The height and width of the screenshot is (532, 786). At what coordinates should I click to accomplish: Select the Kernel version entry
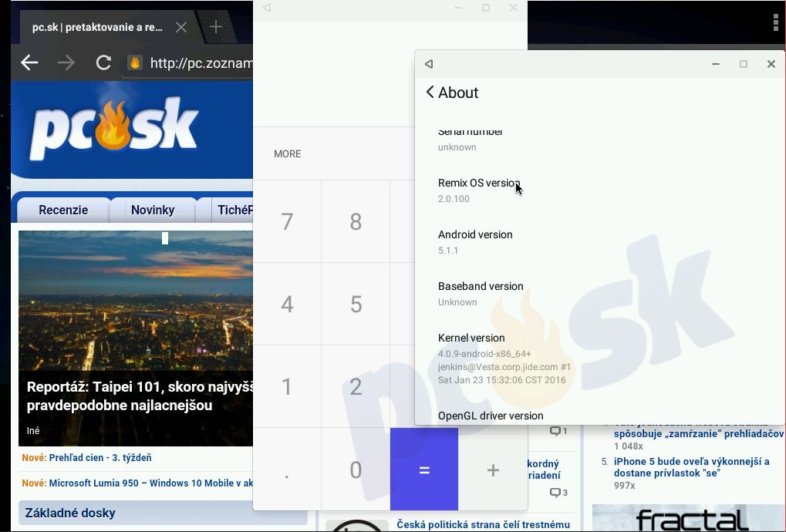tap(600, 359)
